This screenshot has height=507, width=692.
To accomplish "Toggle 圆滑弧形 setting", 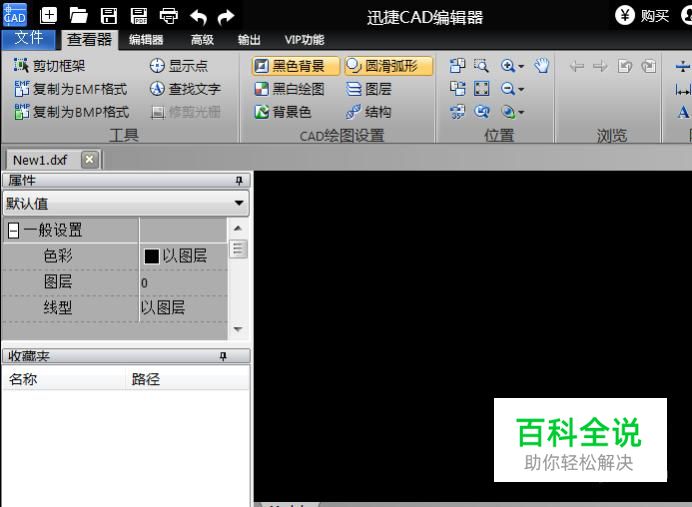I will (x=388, y=66).
